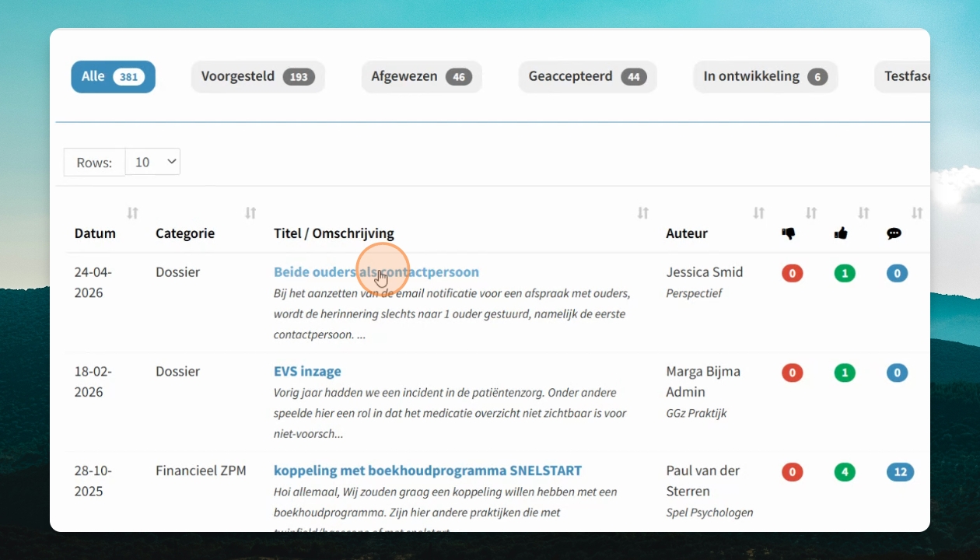Click description starting 'Bij het aanzetten'
Viewport: 980px width, 560px height.
(452, 314)
